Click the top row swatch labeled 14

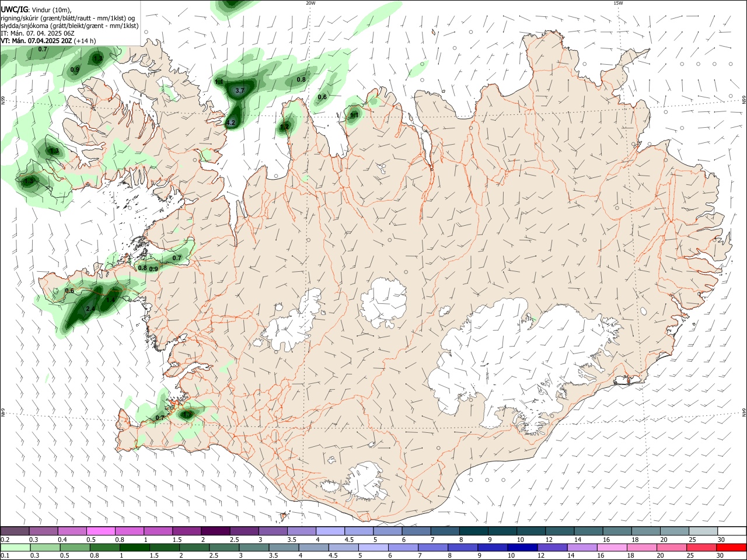588,531
